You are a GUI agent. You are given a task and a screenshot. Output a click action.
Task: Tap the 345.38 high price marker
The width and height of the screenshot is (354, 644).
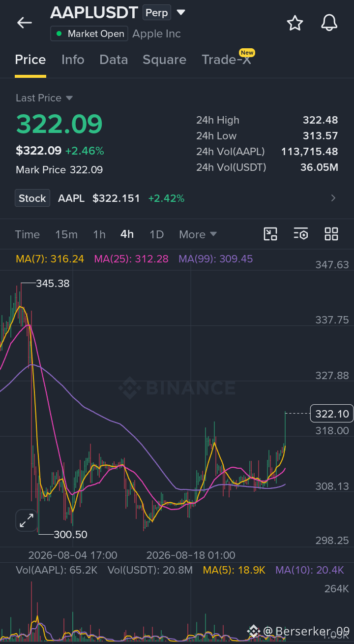(53, 284)
